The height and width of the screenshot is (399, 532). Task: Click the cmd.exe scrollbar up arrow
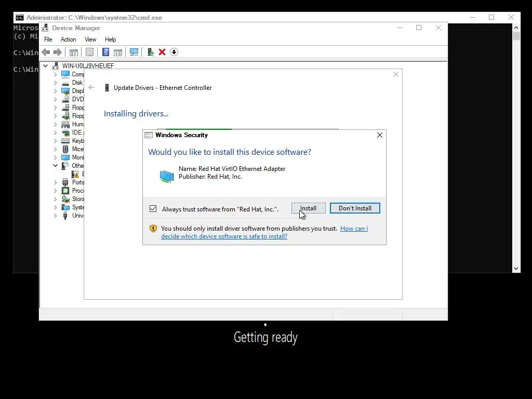coord(516,28)
